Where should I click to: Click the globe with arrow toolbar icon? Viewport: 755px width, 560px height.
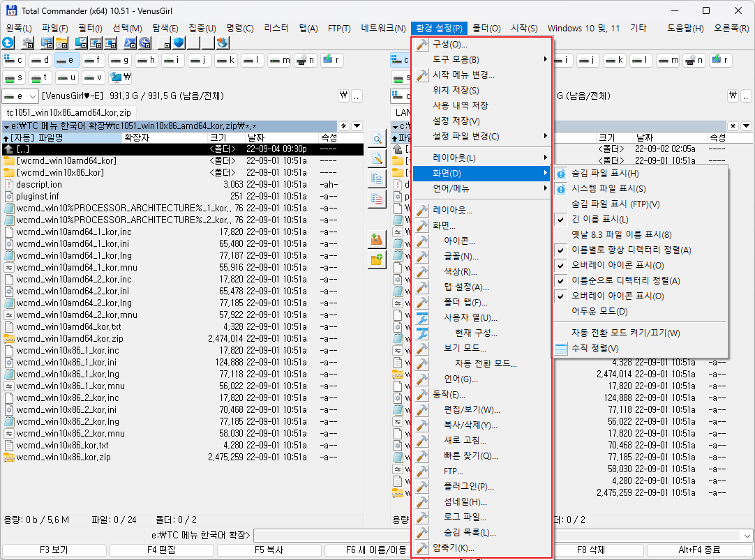click(x=223, y=43)
